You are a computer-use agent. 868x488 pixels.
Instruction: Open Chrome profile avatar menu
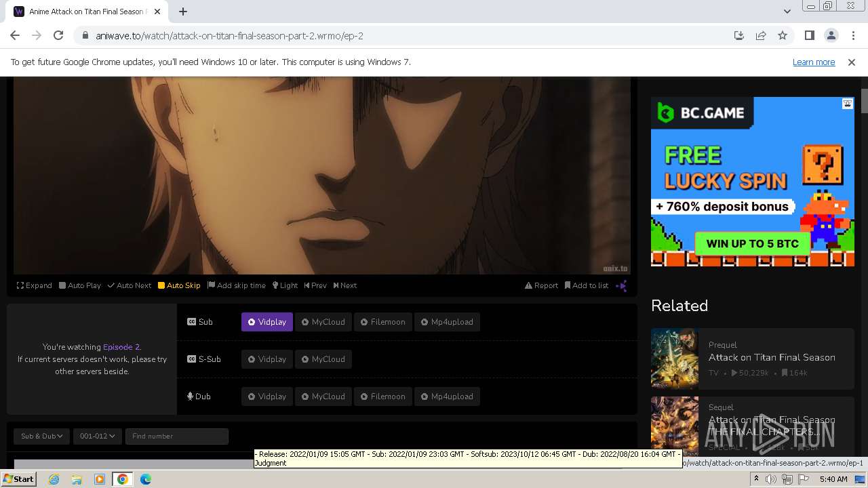(x=831, y=36)
